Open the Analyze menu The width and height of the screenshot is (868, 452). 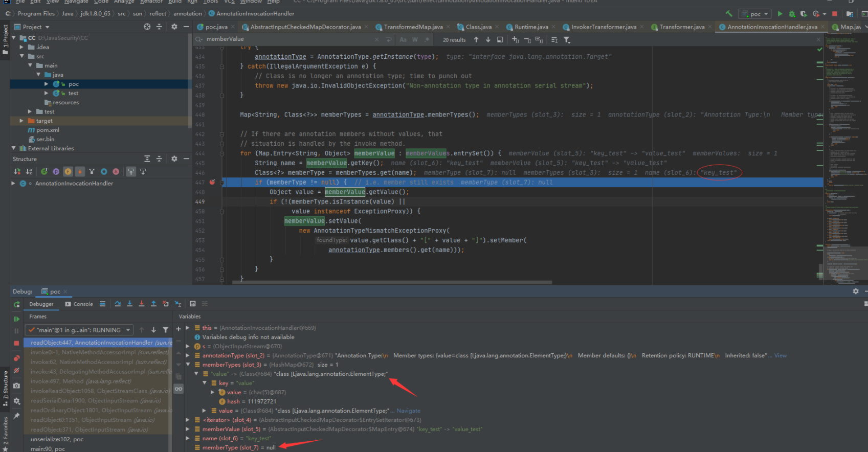tap(124, 2)
